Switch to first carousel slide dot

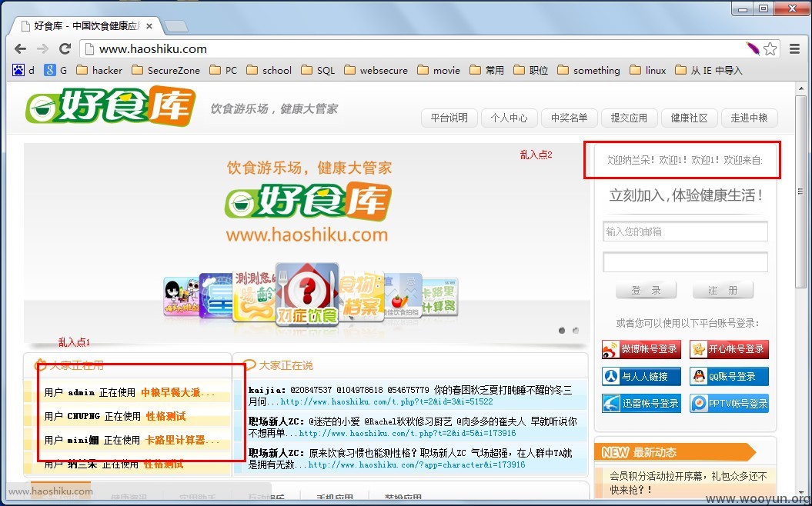[562, 330]
